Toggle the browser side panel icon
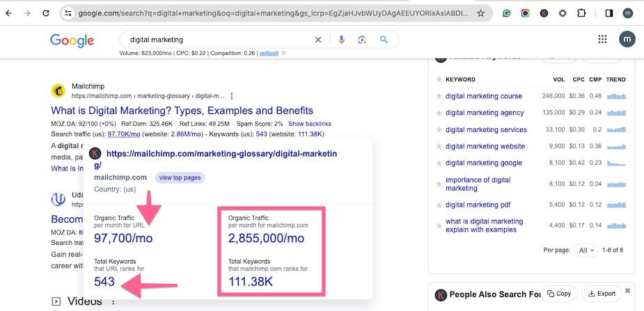Image resolution: width=644 pixels, height=311 pixels. click(609, 13)
